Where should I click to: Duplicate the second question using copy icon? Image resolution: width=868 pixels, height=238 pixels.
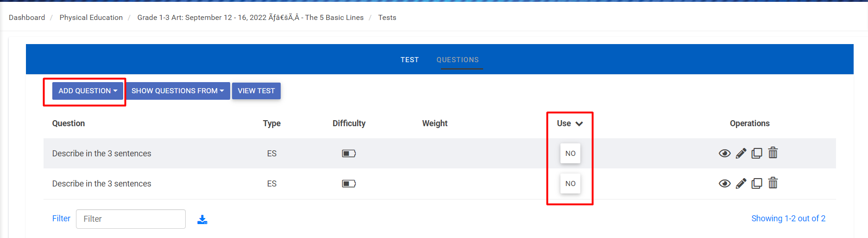pyautogui.click(x=756, y=183)
